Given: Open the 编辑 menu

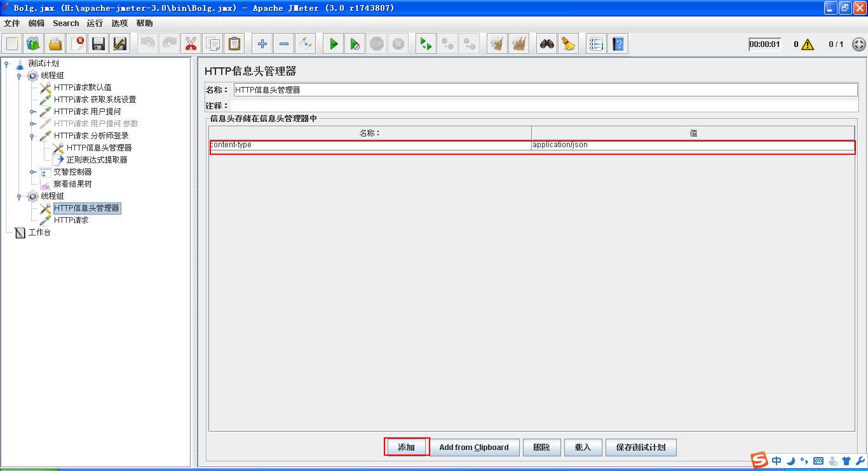Looking at the screenshot, I should (x=36, y=23).
